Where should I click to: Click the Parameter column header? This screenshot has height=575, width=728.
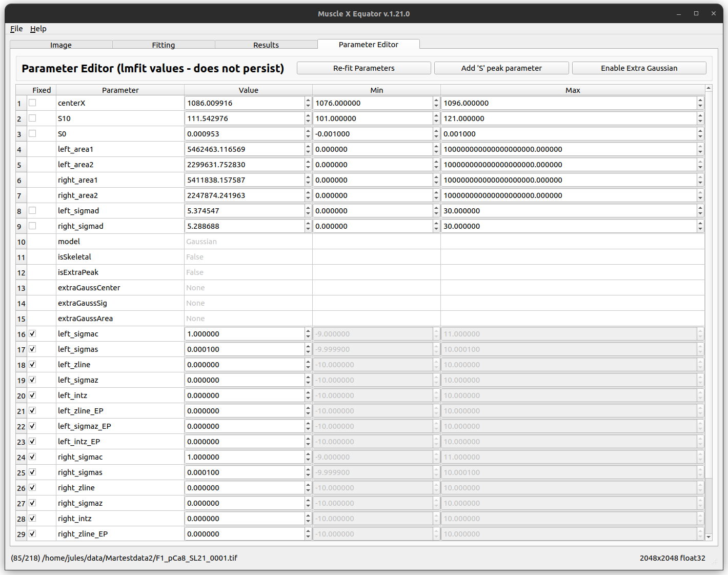[120, 90]
